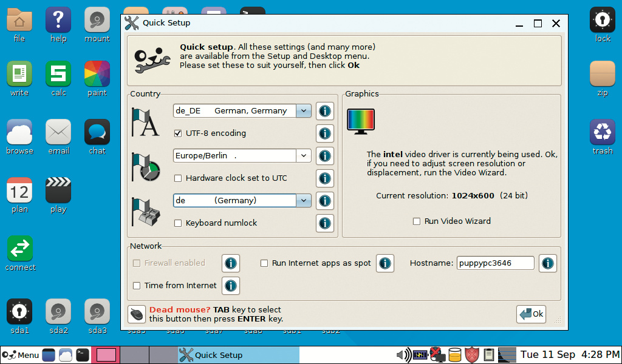
Task: Click the battery monitor tray icon
Action: tap(420, 356)
